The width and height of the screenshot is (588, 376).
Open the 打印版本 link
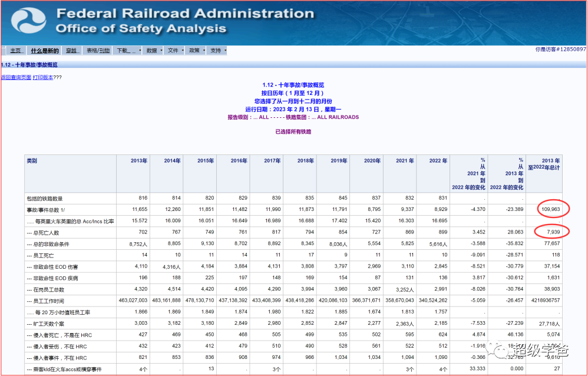(43, 77)
